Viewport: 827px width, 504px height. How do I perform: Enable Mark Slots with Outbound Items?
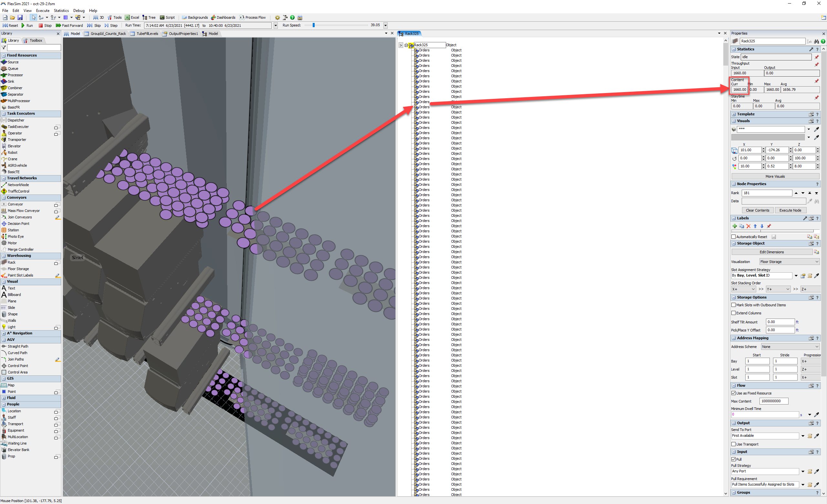[733, 305]
